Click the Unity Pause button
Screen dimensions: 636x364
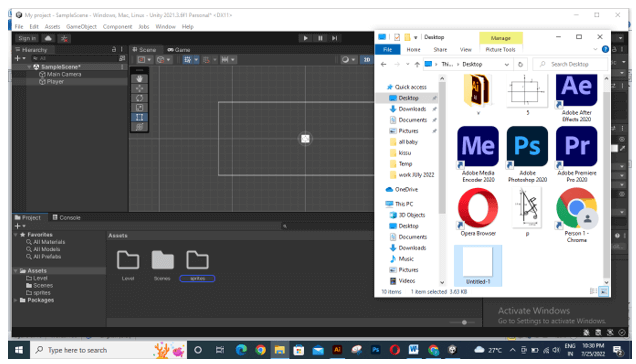pyautogui.click(x=320, y=38)
